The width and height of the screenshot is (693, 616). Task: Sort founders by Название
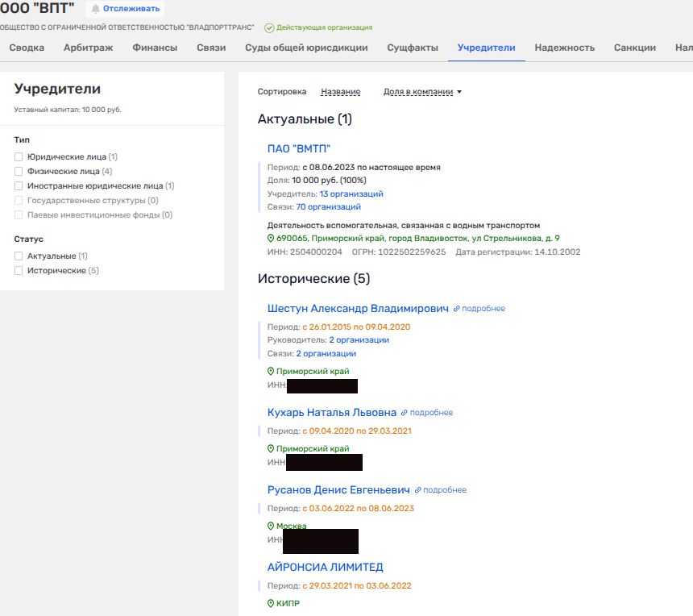click(340, 92)
